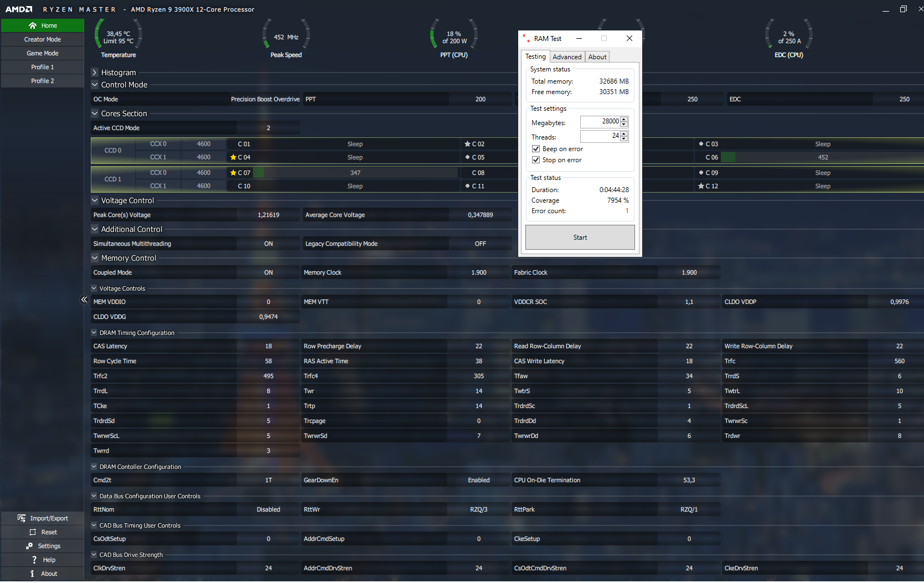
Task: Click the PPT (CPU) gauge dial
Action: pos(454,34)
